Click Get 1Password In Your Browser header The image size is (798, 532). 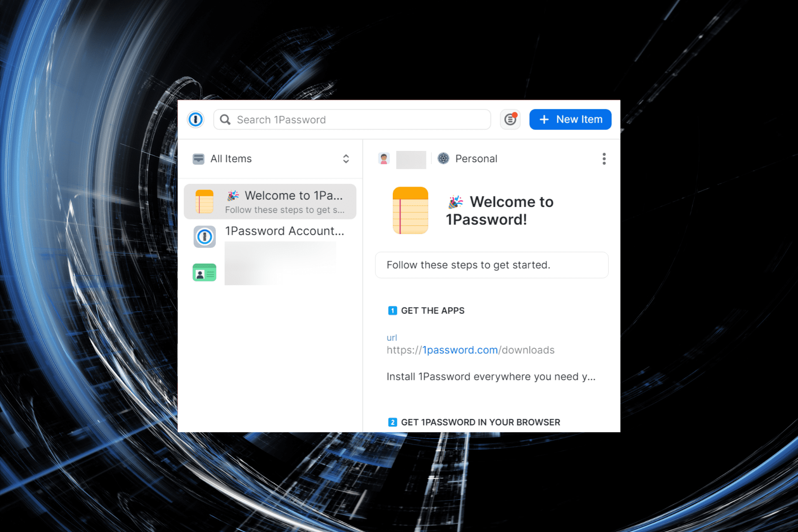480,422
